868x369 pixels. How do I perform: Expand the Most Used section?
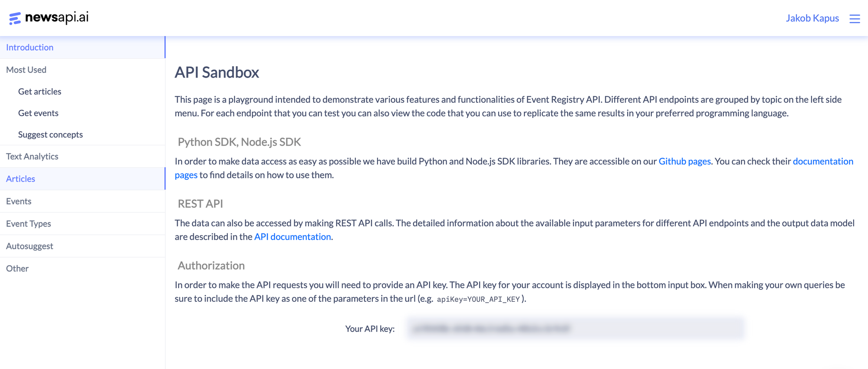pyautogui.click(x=82, y=69)
